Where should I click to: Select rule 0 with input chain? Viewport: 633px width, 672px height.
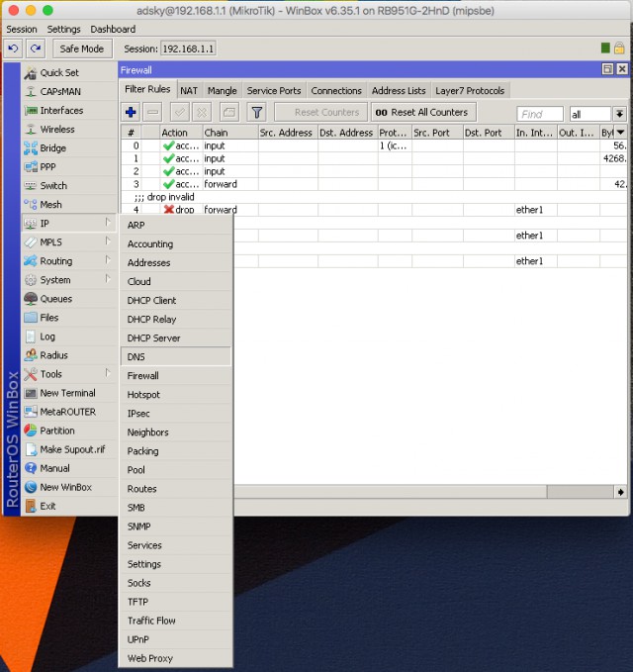pyautogui.click(x=374, y=145)
